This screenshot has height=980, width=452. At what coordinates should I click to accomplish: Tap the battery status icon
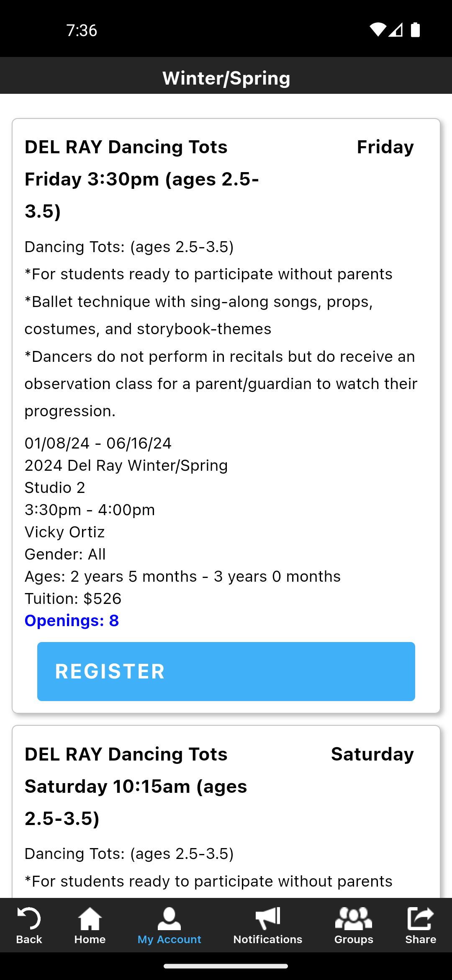click(415, 30)
